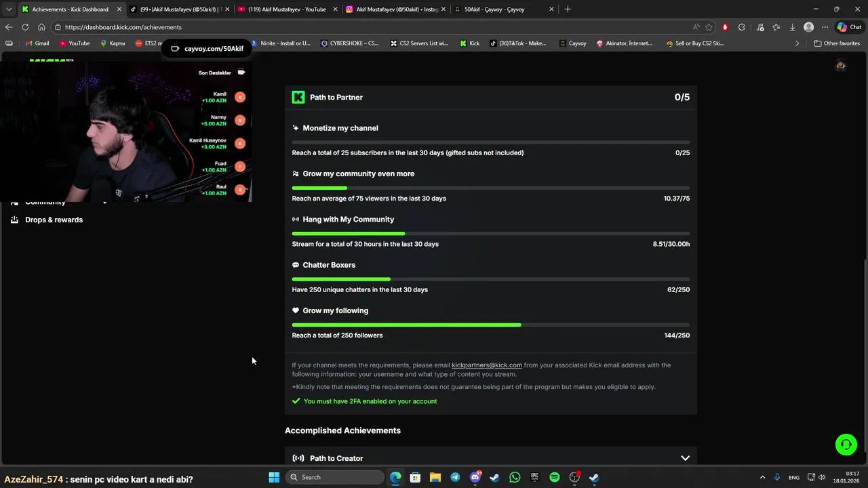Open browser Settings and more menu
The height and width of the screenshot is (488, 868).
[825, 27]
